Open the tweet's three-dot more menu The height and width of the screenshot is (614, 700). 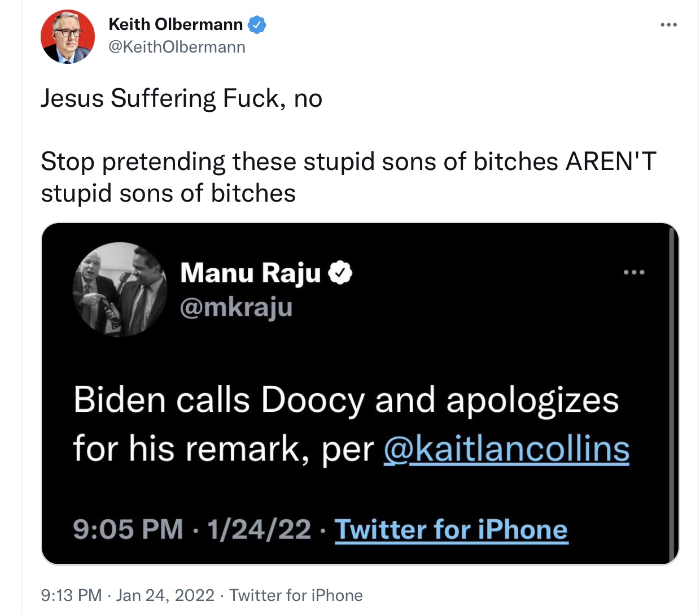click(x=668, y=25)
